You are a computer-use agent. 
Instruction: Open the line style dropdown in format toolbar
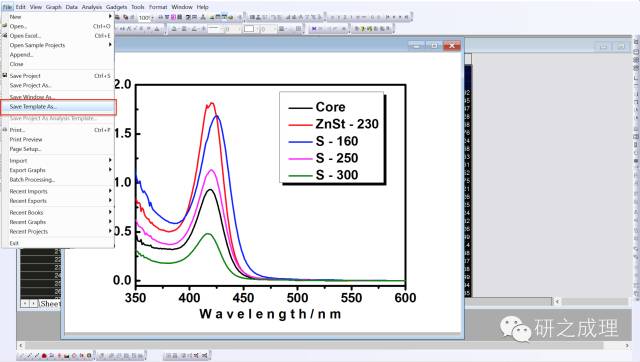[x=216, y=29]
